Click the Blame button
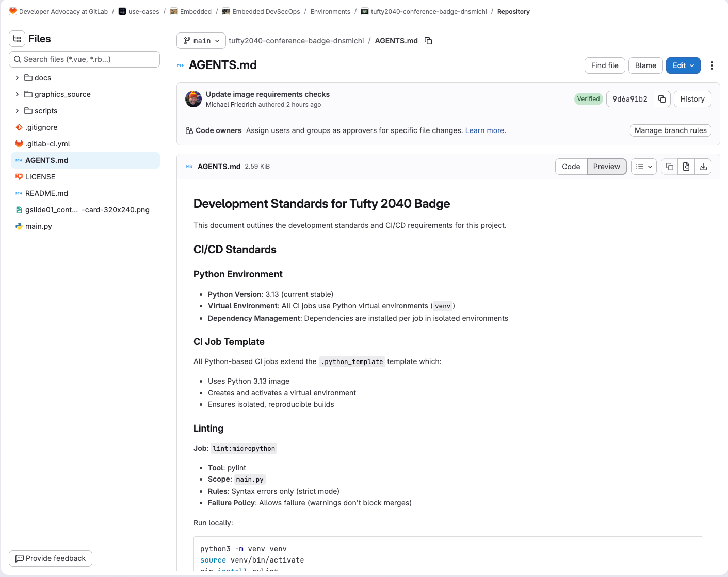 [x=645, y=65]
